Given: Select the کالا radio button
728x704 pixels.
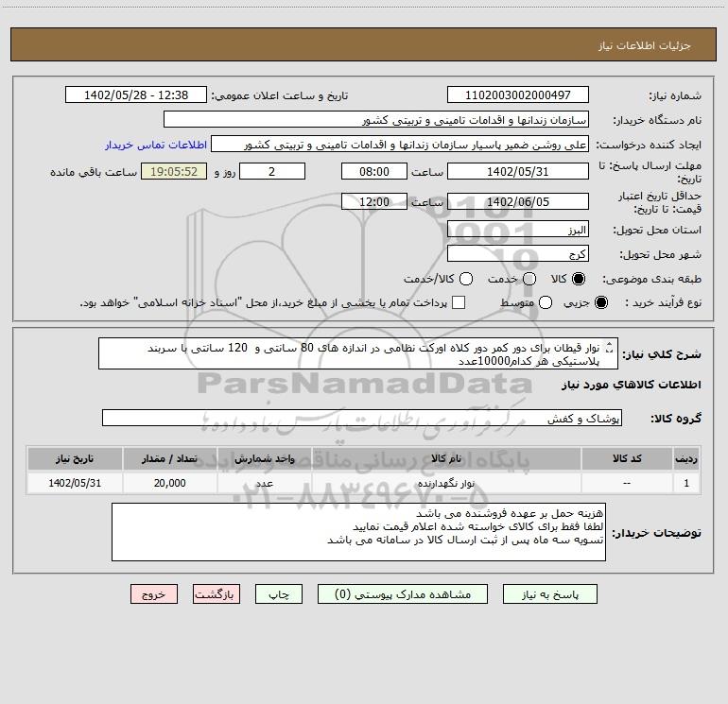Looking at the screenshot, I should click(x=579, y=279).
